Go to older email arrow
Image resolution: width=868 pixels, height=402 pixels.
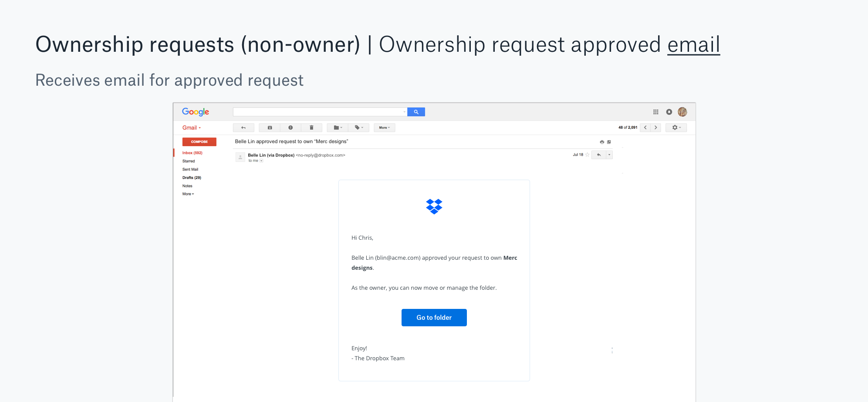pyautogui.click(x=655, y=127)
